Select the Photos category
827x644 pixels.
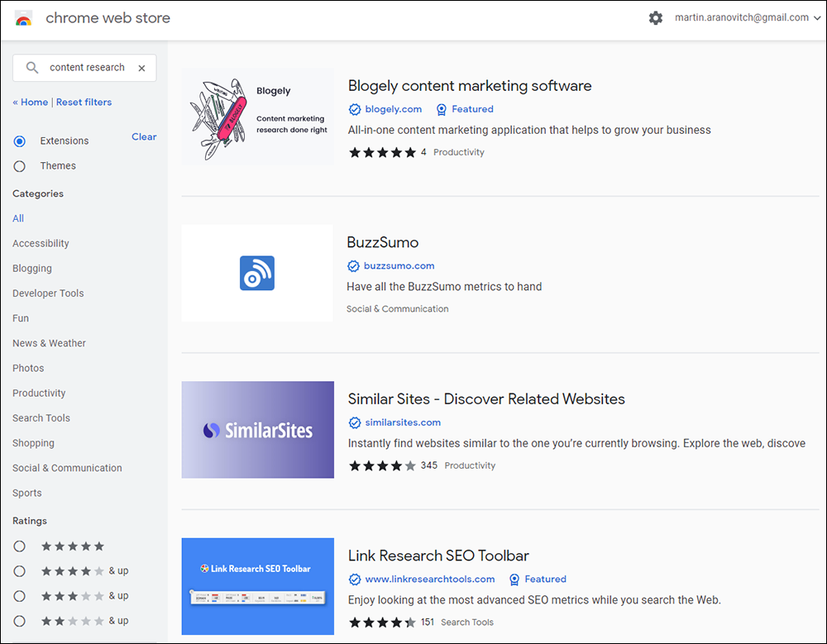pos(28,368)
